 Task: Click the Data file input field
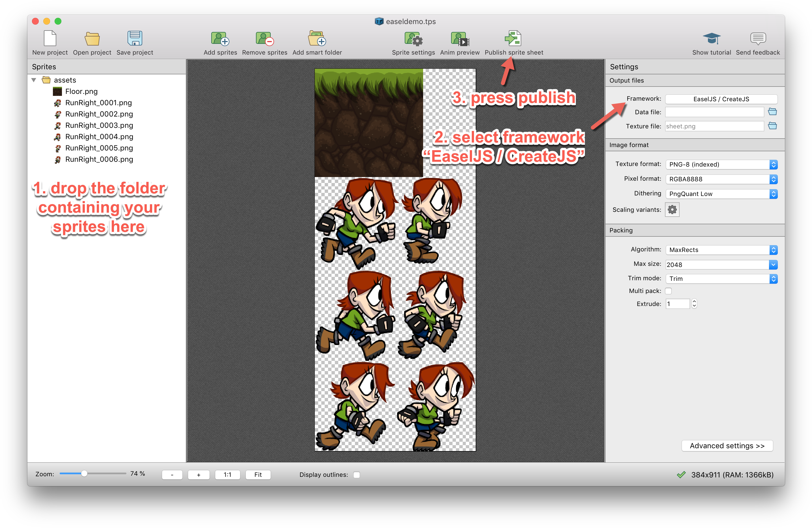(714, 112)
